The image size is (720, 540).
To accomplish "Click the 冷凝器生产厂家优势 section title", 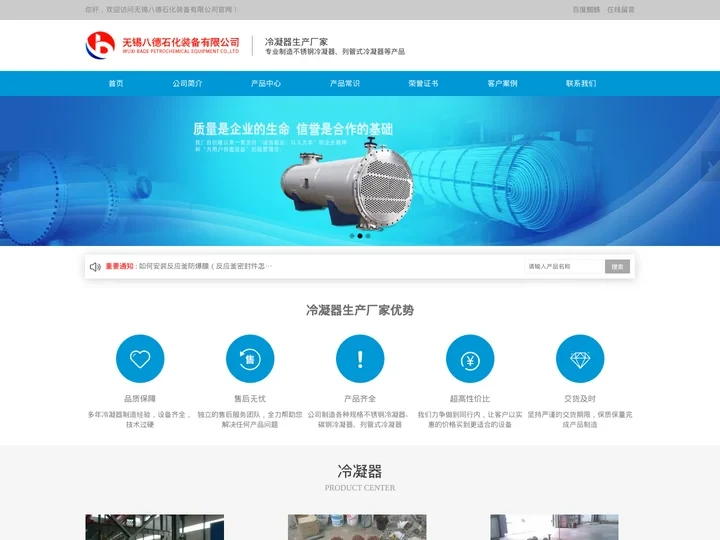I will tap(360, 310).
